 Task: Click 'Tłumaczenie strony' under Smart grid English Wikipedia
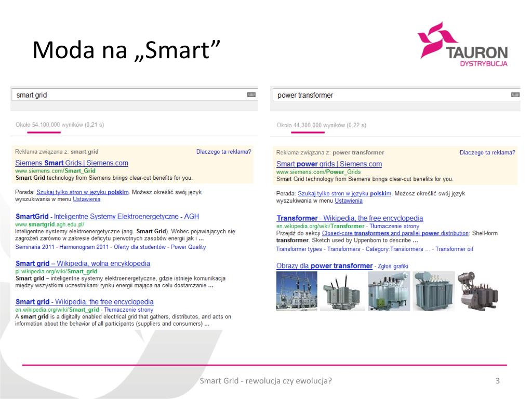[129, 310]
